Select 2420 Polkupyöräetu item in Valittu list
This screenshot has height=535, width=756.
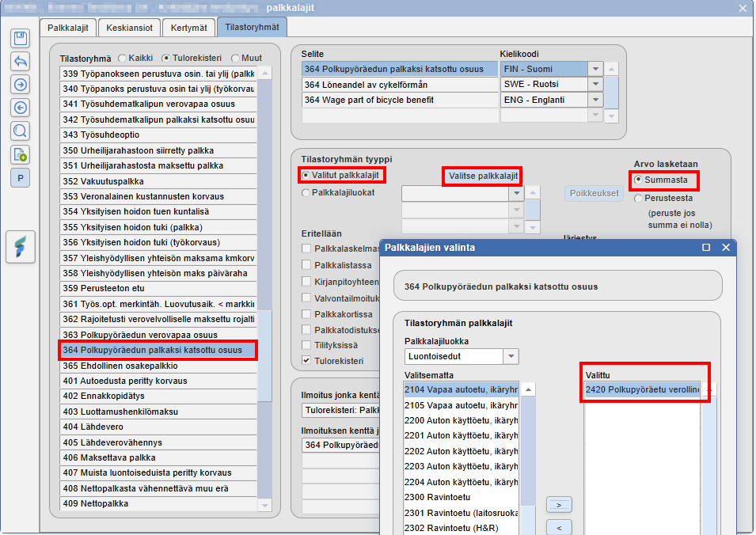click(x=642, y=389)
